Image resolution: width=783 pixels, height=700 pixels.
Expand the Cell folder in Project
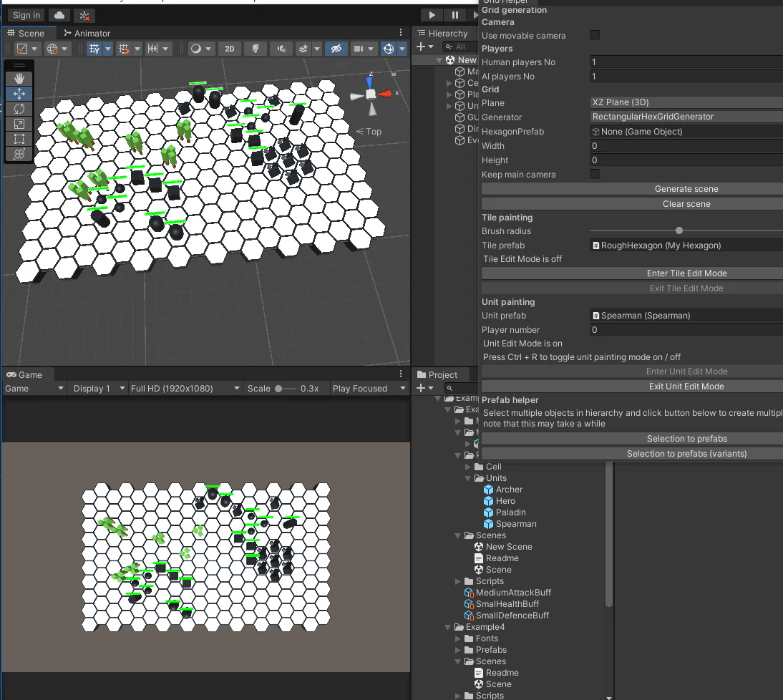coord(467,467)
